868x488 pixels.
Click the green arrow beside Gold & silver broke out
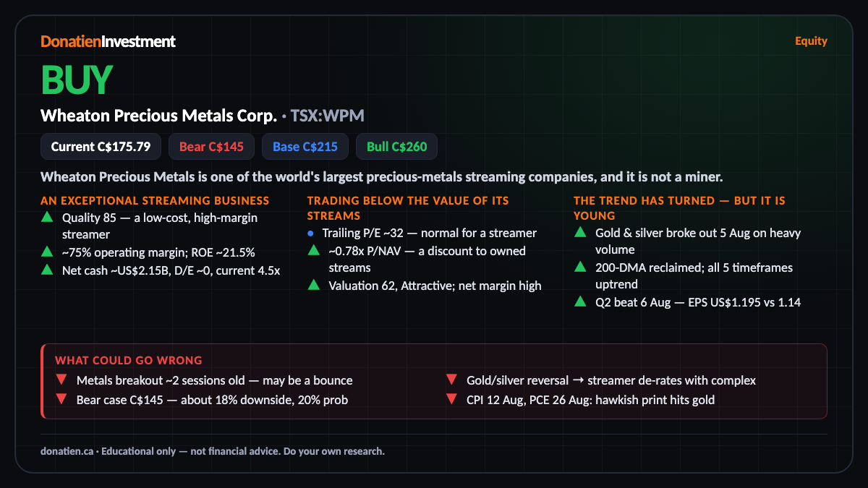click(580, 233)
